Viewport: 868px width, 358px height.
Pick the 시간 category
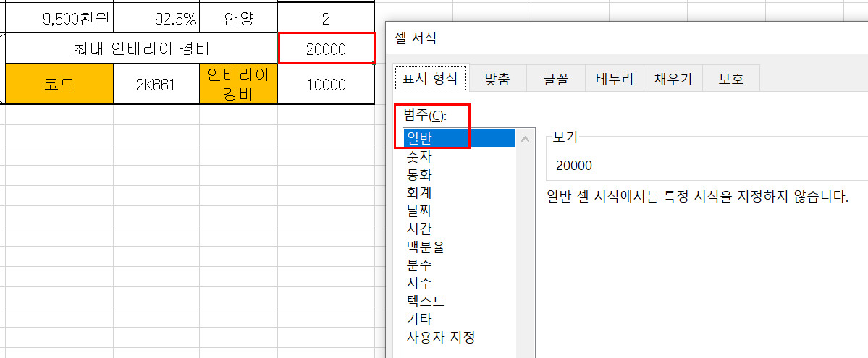click(x=460, y=229)
